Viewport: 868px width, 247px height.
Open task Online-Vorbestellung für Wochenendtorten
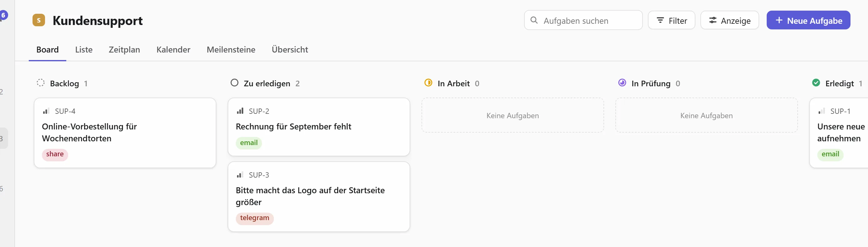[x=125, y=133]
